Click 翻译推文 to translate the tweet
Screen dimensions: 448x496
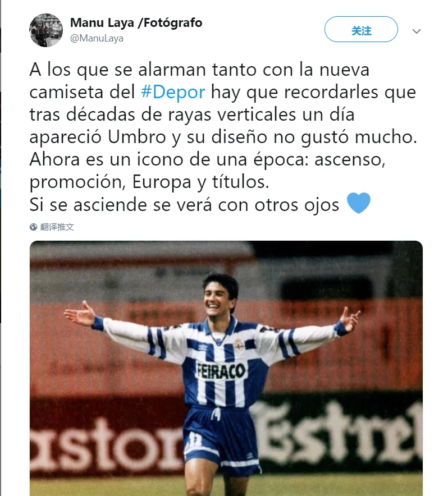coord(57,227)
